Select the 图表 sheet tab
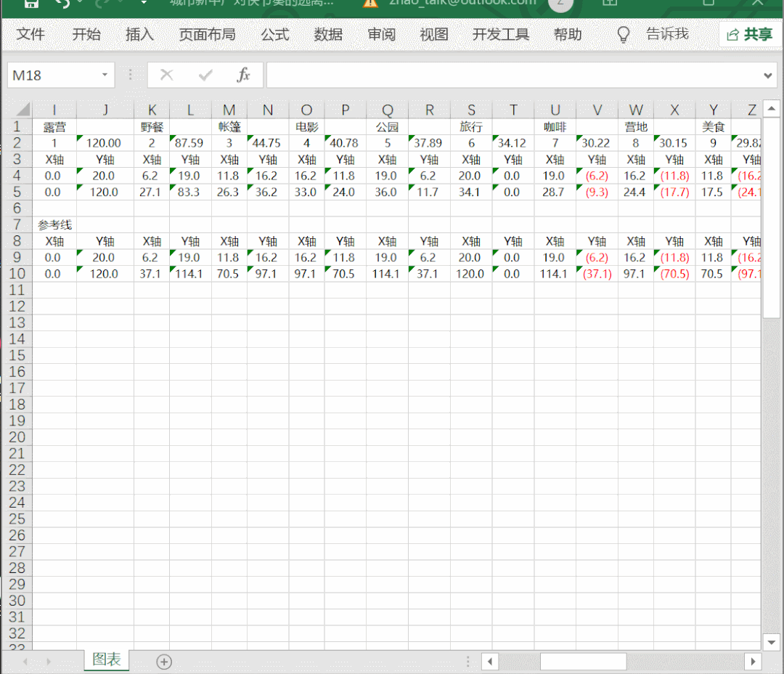Screen dimensions: 784x674 coord(107,659)
